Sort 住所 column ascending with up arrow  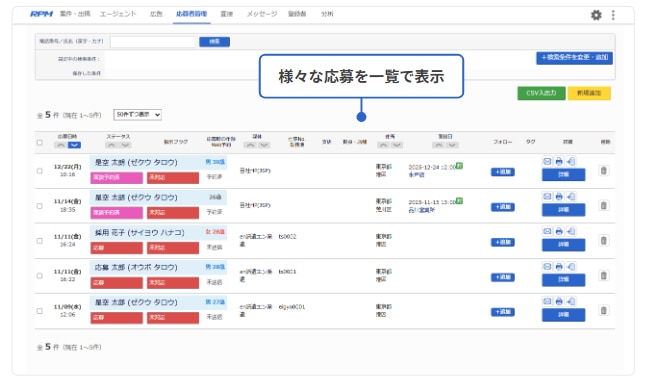pos(383,145)
